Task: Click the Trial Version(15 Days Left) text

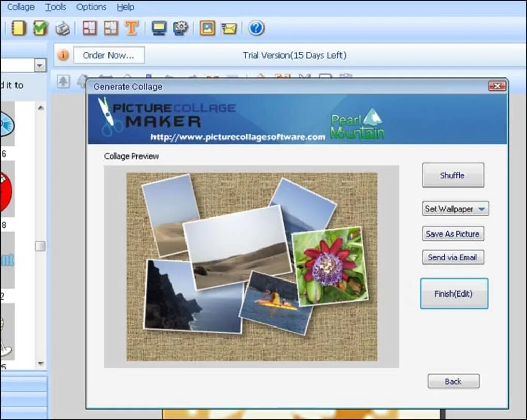Action: coord(295,55)
